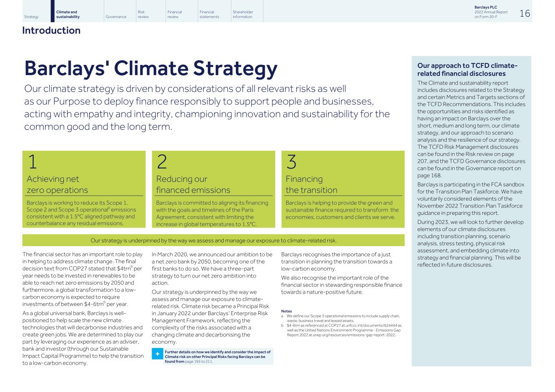Switch to the Risk review tab
Screen dimensions: 555x392
click(x=144, y=15)
